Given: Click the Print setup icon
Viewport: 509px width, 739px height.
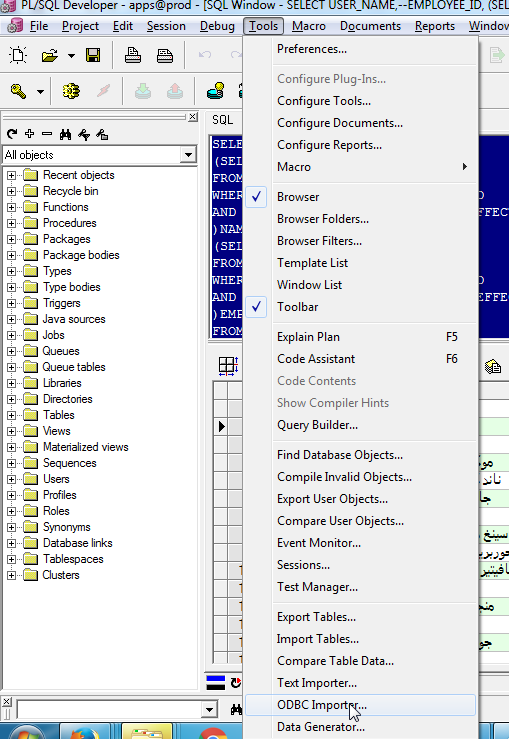Looking at the screenshot, I should point(164,56).
